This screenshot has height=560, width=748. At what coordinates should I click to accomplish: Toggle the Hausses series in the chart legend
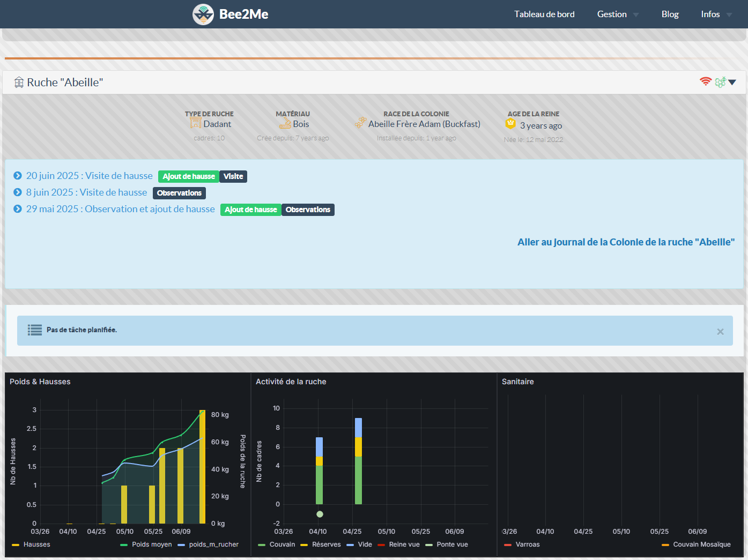[x=36, y=544]
